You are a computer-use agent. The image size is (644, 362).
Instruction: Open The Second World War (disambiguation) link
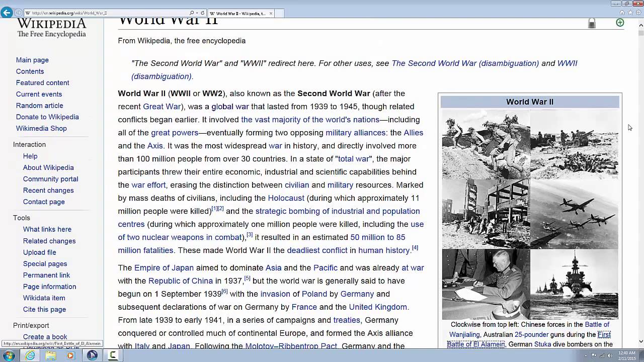tap(465, 63)
